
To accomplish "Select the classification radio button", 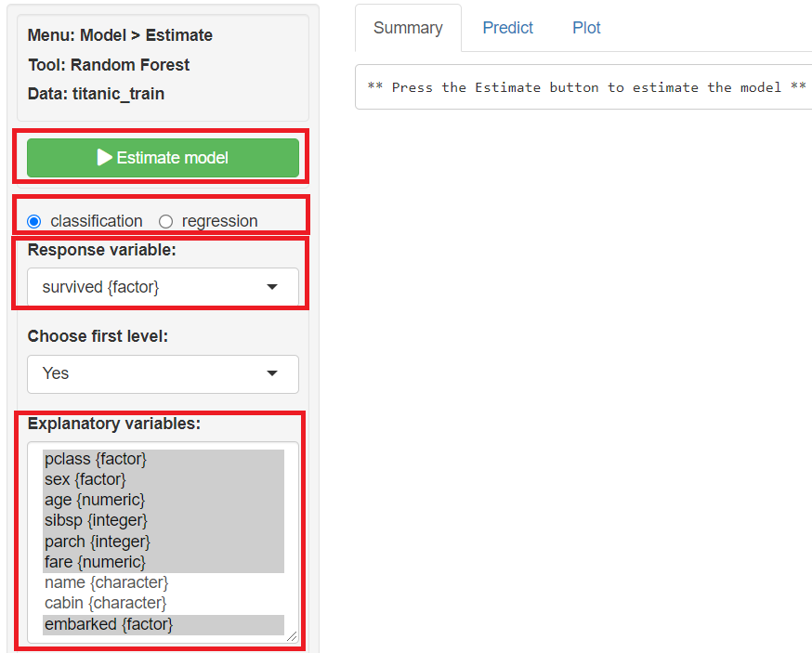I will (34, 221).
